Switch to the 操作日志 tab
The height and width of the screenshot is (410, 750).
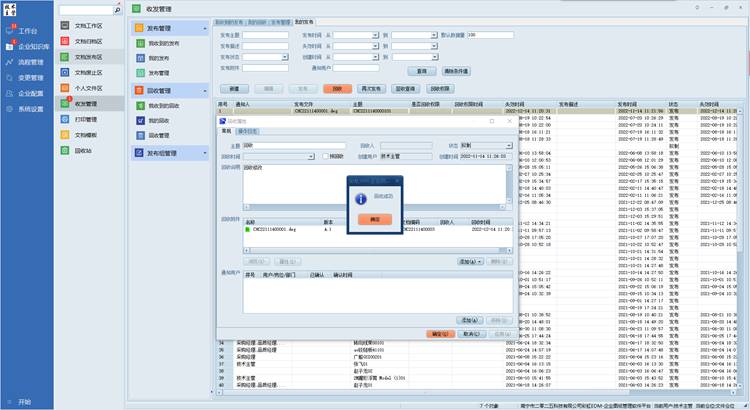pos(246,131)
